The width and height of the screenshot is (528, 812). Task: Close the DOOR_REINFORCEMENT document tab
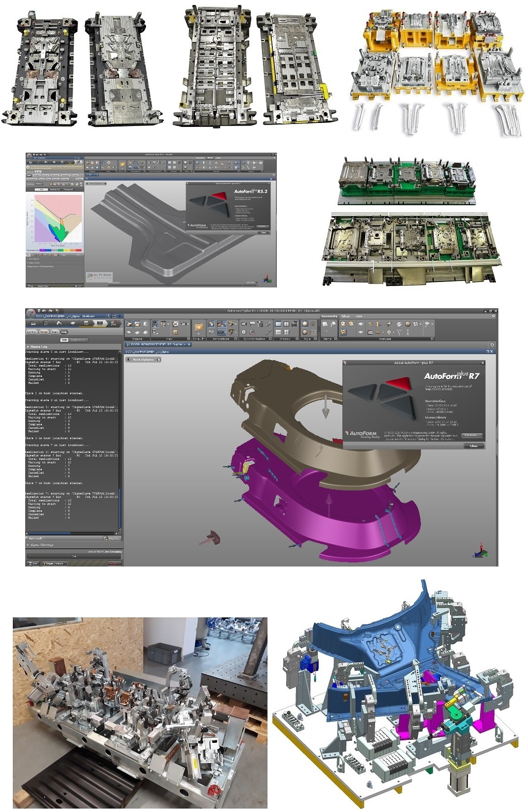coord(189,344)
